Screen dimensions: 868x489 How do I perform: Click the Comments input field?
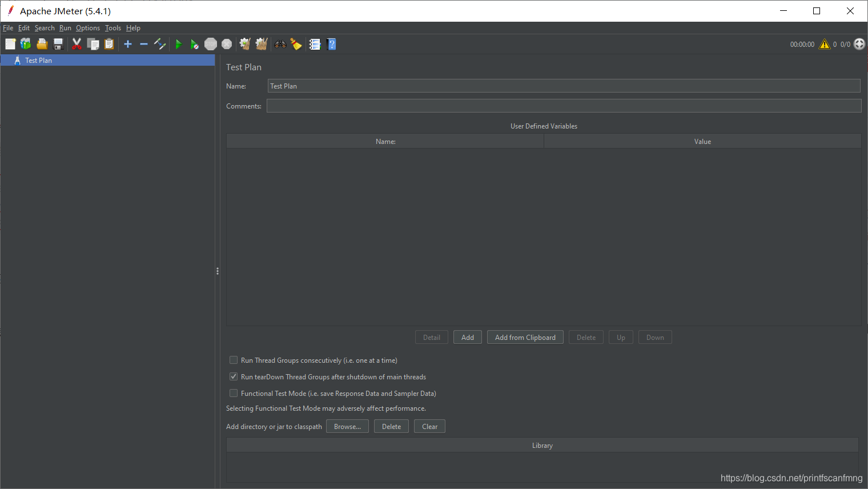click(564, 106)
